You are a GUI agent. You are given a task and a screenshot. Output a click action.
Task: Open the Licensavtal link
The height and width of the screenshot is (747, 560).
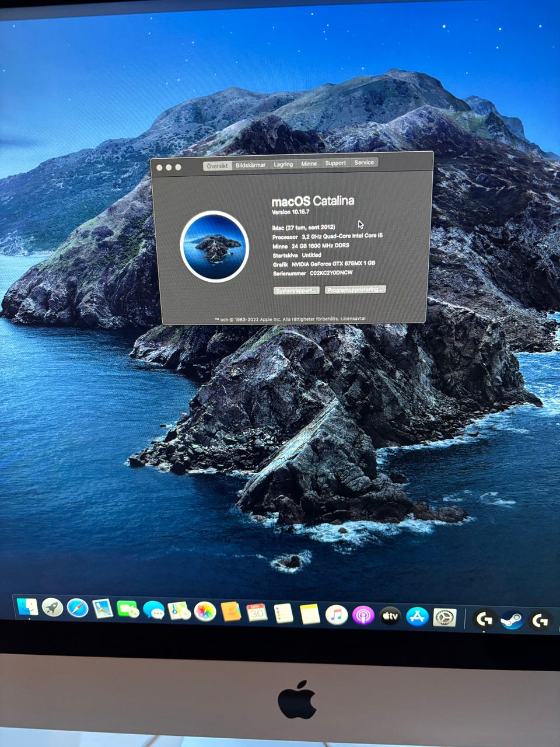coord(353,319)
